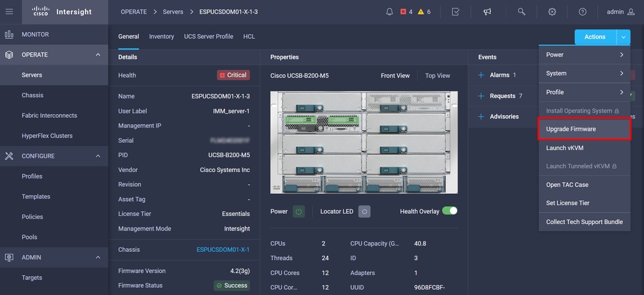The height and width of the screenshot is (295, 644).
Task: Click the highlighted green server blade
Action: pos(322,122)
